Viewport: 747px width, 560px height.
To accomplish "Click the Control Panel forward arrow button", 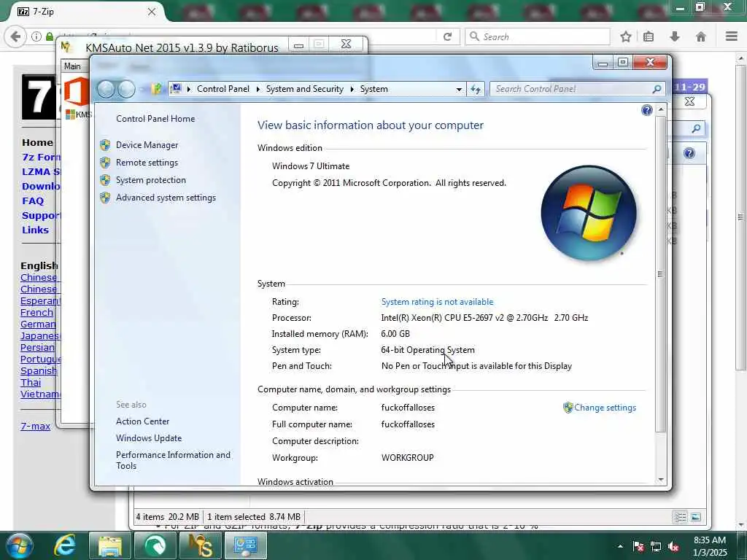I will click(x=126, y=89).
